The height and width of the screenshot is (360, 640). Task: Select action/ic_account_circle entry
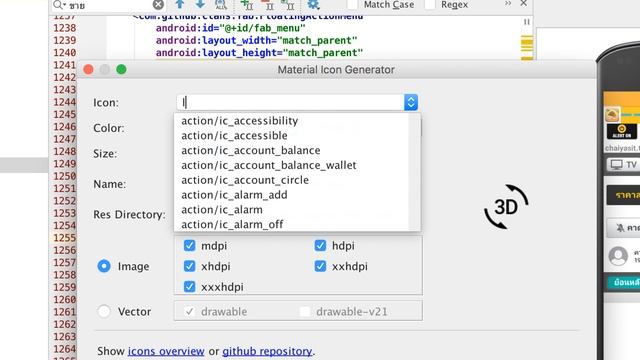[x=245, y=180]
